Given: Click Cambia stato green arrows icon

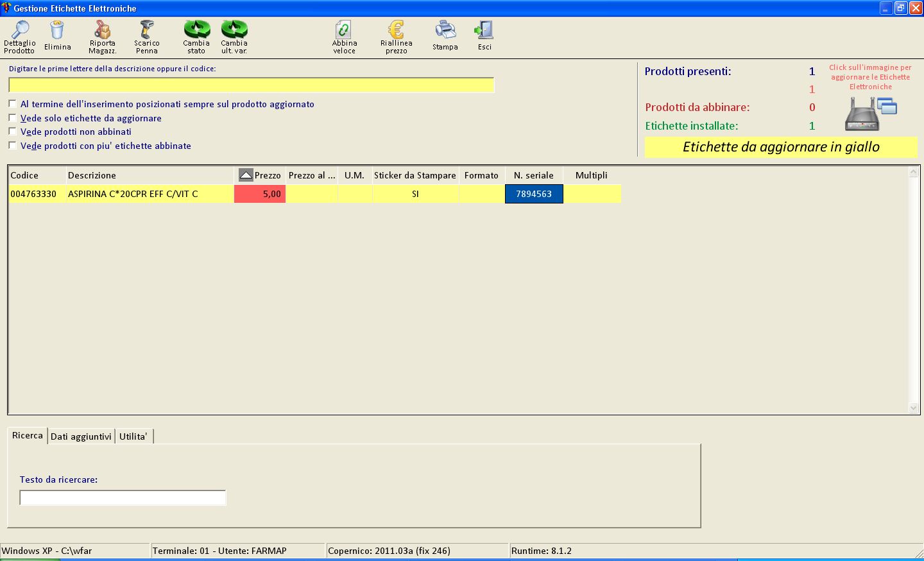Looking at the screenshot, I should [x=196, y=30].
